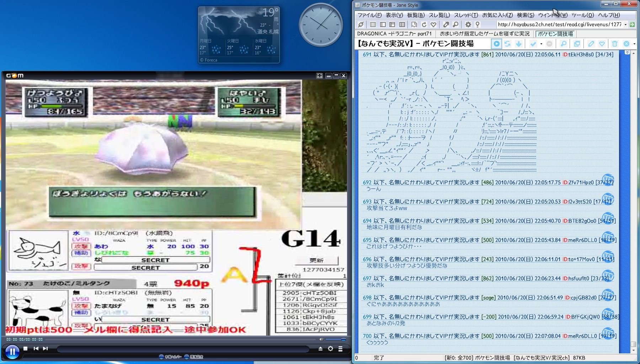Image resolution: width=640 pixels, height=364 pixels.
Task: Open the 検索(S) menu
Action: [526, 15]
